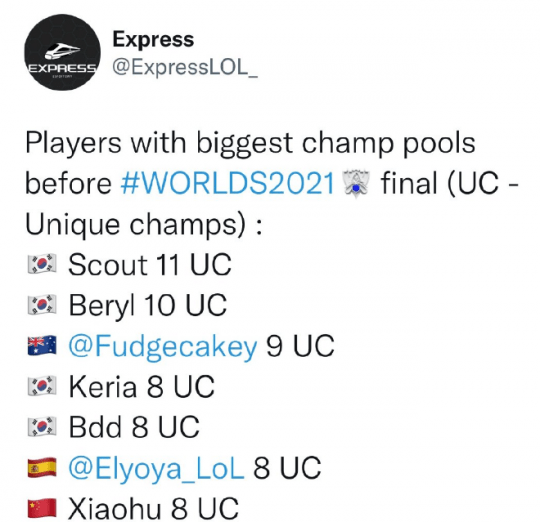540x522 pixels.
Task: Open the @Fudgecakey mention
Action: coord(163,346)
